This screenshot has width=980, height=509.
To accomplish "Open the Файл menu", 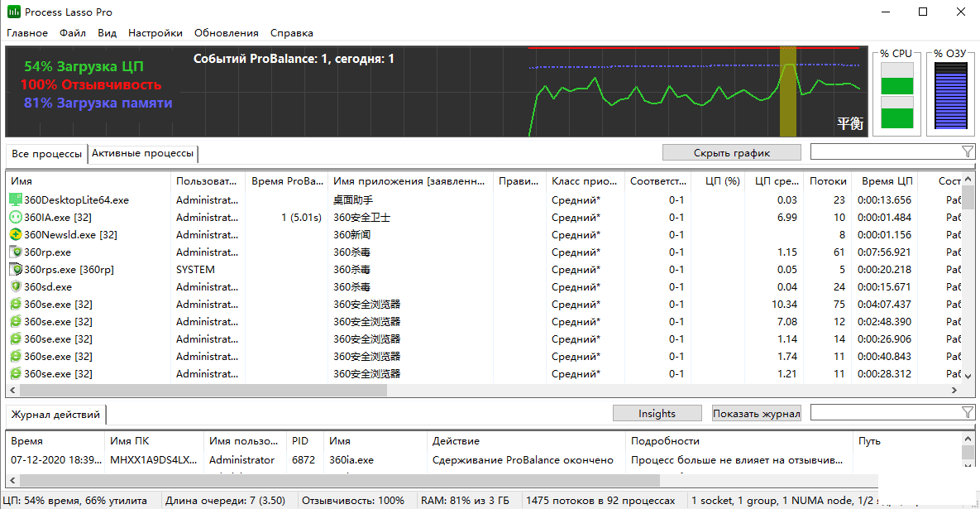I will (x=73, y=33).
